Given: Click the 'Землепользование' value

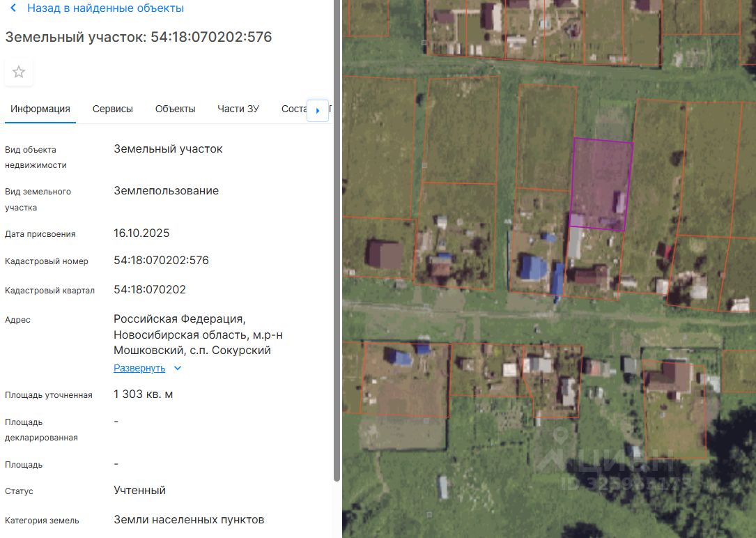Looking at the screenshot, I should (x=167, y=191).
